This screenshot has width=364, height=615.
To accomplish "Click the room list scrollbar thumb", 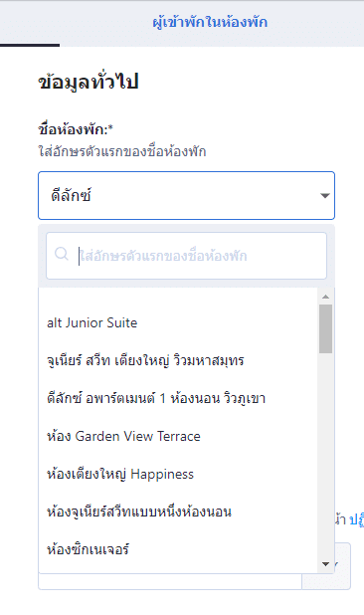I will click(x=325, y=328).
